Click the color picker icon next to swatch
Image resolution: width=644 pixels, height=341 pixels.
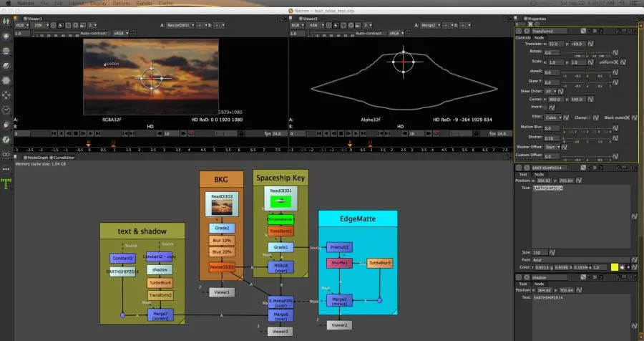coord(622,267)
